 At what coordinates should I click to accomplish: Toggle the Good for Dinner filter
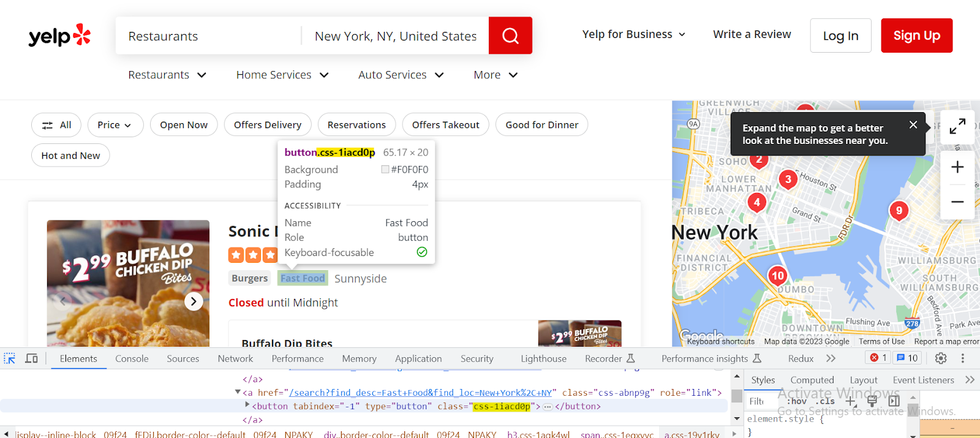(x=541, y=125)
